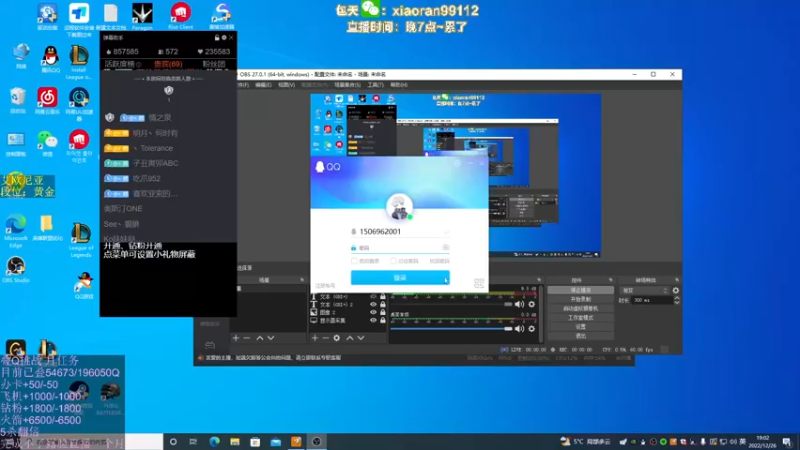Click 注册帐号 link in QQ login
This screenshot has height=450, width=800.
pos(326,286)
